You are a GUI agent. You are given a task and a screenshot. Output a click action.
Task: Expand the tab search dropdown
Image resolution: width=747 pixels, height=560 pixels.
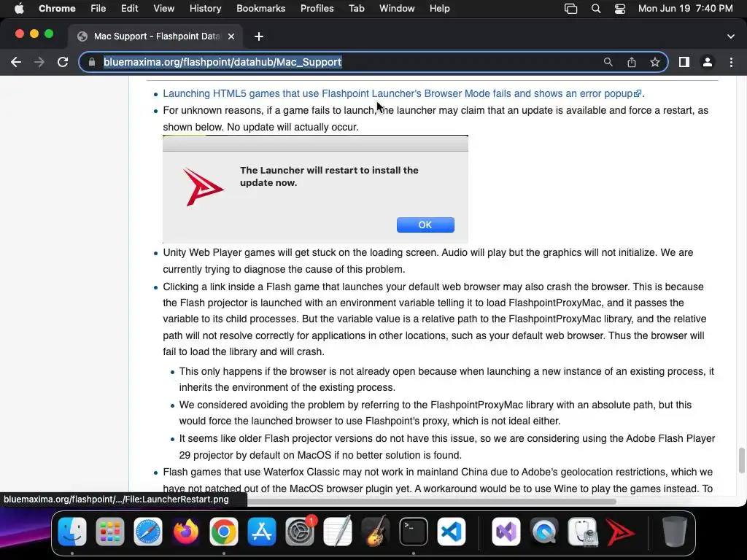coord(730,36)
